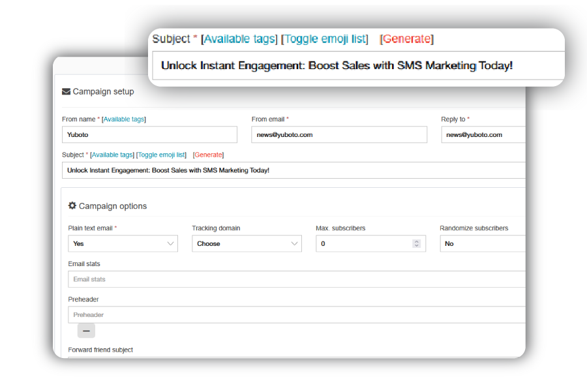This screenshot has height=392, width=587.
Task: Click into the Reply to email field
Action: click(x=483, y=135)
